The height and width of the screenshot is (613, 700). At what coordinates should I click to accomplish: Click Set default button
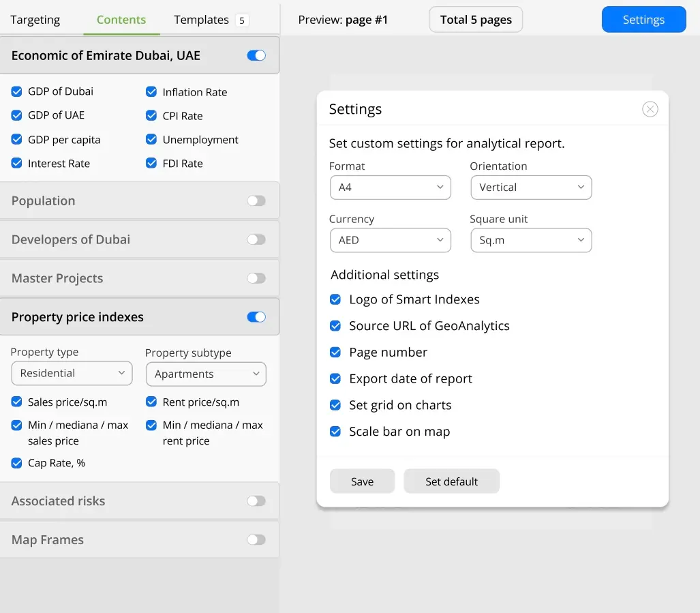pos(451,481)
